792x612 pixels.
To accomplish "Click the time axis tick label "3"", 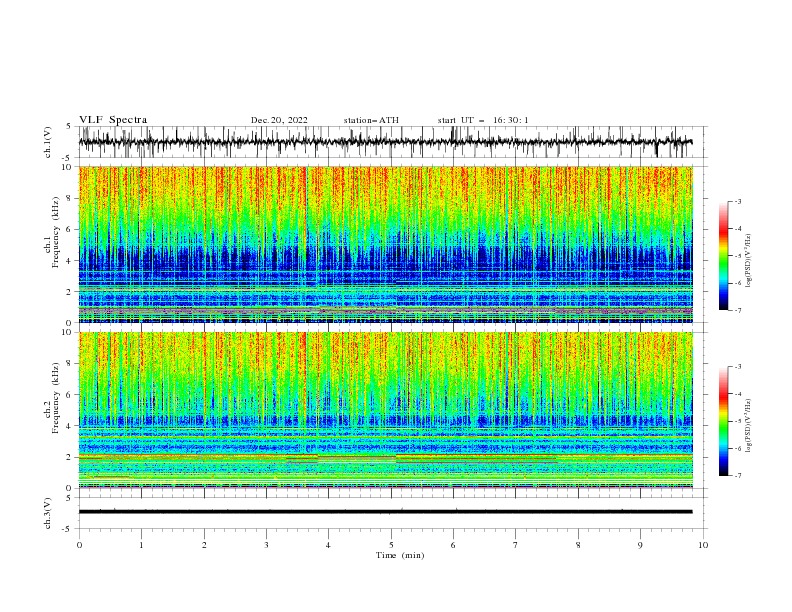I will pos(266,545).
